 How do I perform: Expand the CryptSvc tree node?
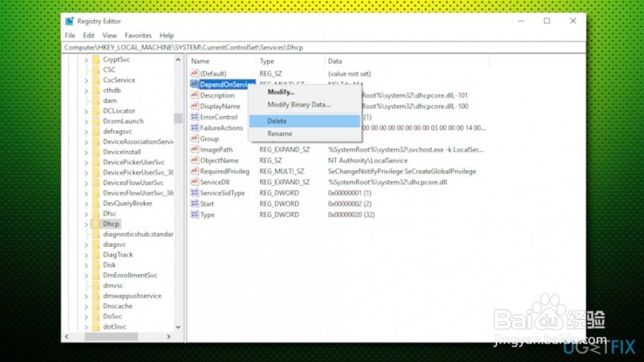(x=86, y=60)
